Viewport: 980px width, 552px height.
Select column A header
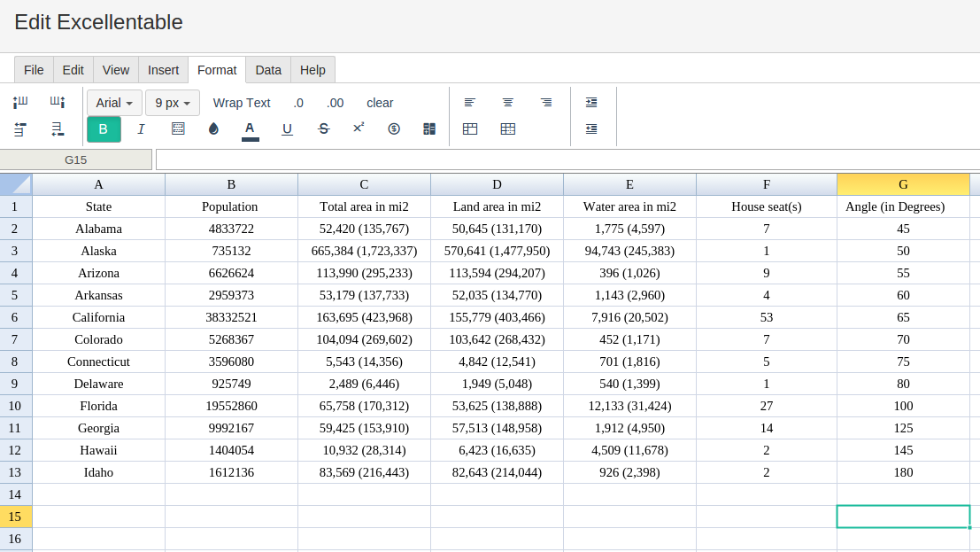click(99, 184)
